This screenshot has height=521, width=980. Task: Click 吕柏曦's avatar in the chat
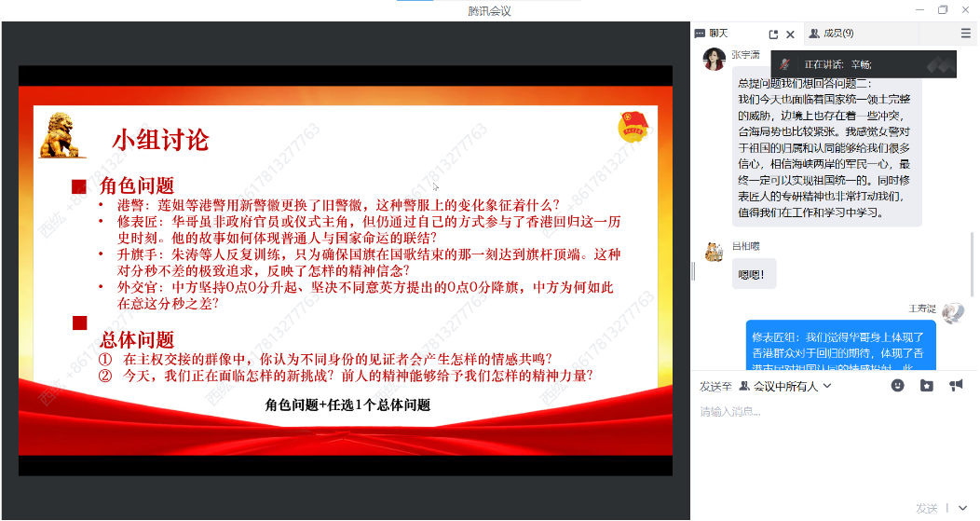(x=714, y=252)
